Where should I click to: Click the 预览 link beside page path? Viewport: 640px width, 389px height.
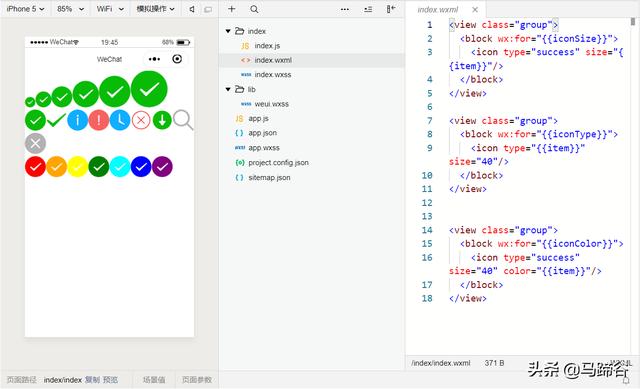110,380
